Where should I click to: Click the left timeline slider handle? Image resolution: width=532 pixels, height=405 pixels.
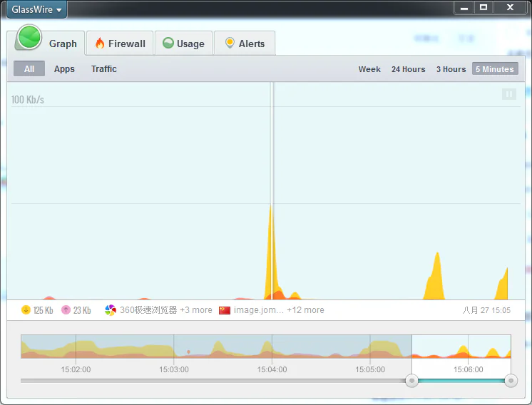point(411,381)
